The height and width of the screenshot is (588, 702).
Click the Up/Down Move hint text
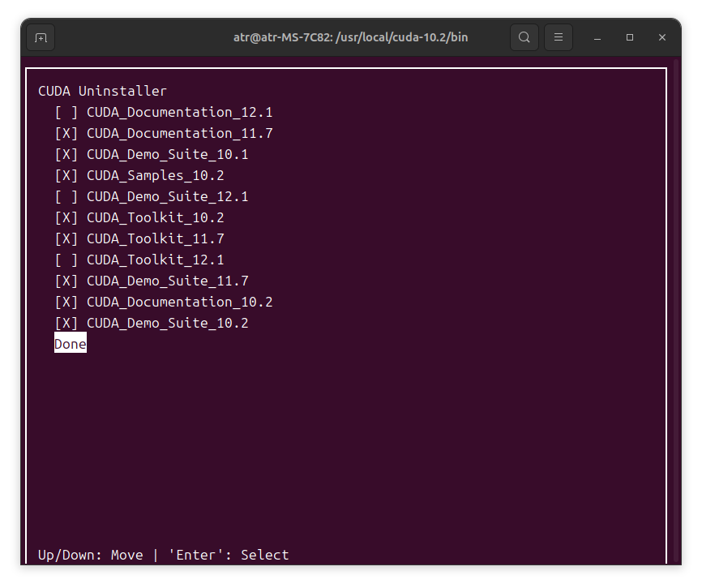tap(91, 555)
